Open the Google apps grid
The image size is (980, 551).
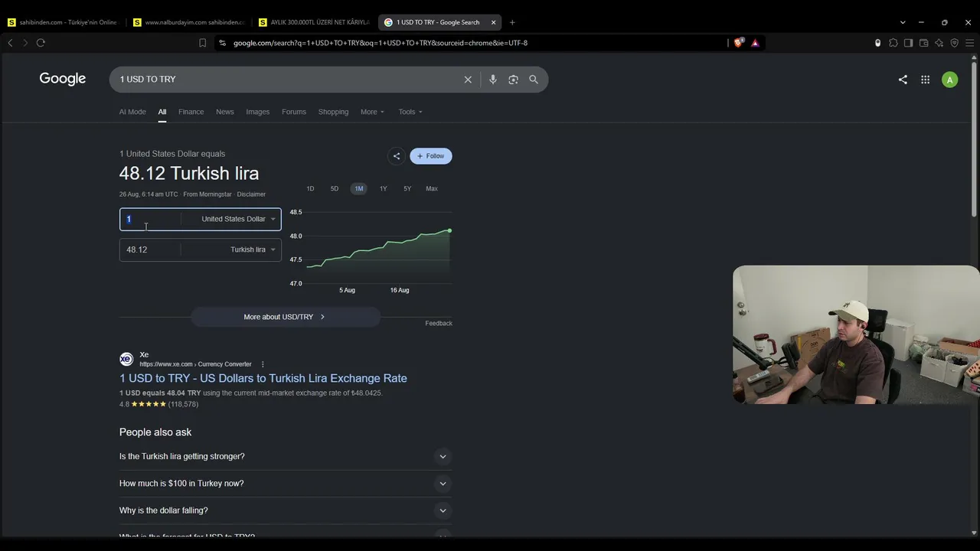(x=925, y=80)
